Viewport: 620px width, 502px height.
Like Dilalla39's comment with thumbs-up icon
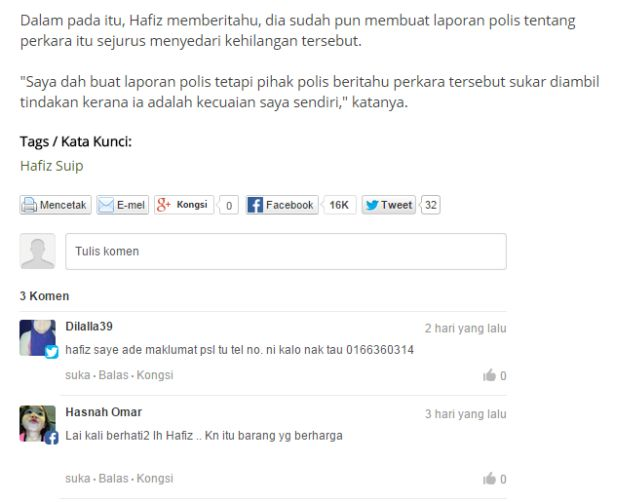click(x=490, y=375)
